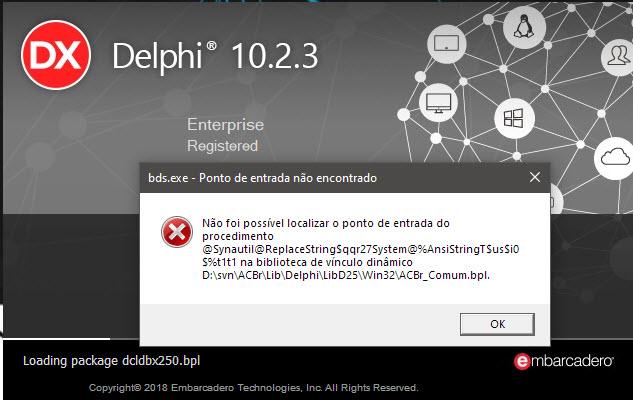The height and width of the screenshot is (400, 633).
Task: Close the entry point not found dialog
Action: click(x=535, y=177)
